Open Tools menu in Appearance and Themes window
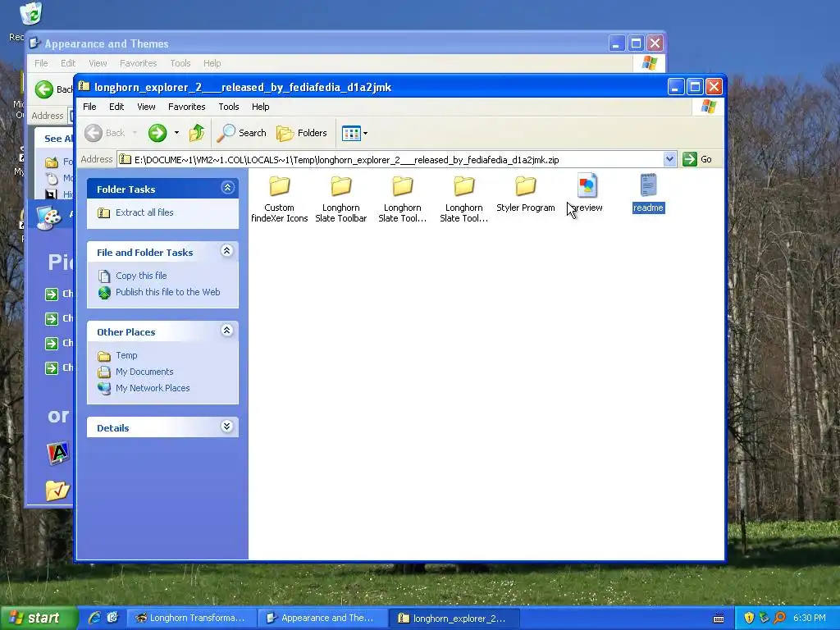This screenshot has height=630, width=840. click(180, 63)
